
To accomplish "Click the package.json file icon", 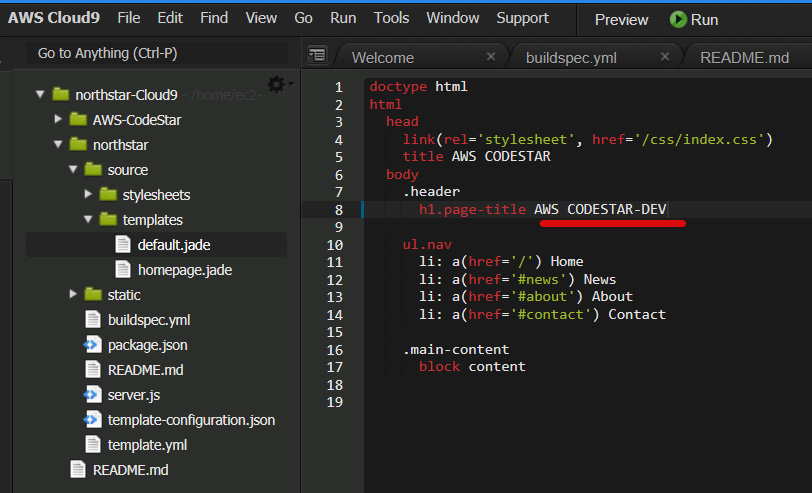I will pyautogui.click(x=93, y=344).
